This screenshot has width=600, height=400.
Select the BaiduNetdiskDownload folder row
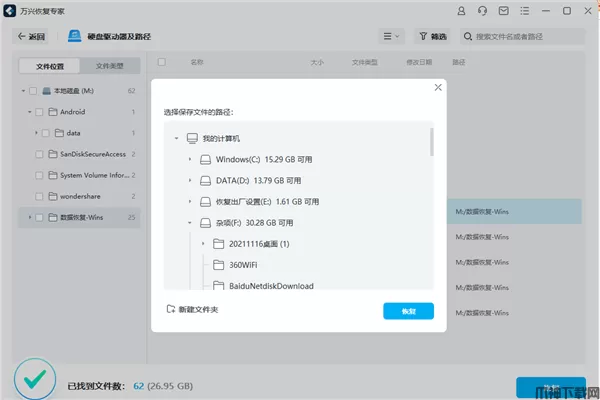(x=298, y=284)
